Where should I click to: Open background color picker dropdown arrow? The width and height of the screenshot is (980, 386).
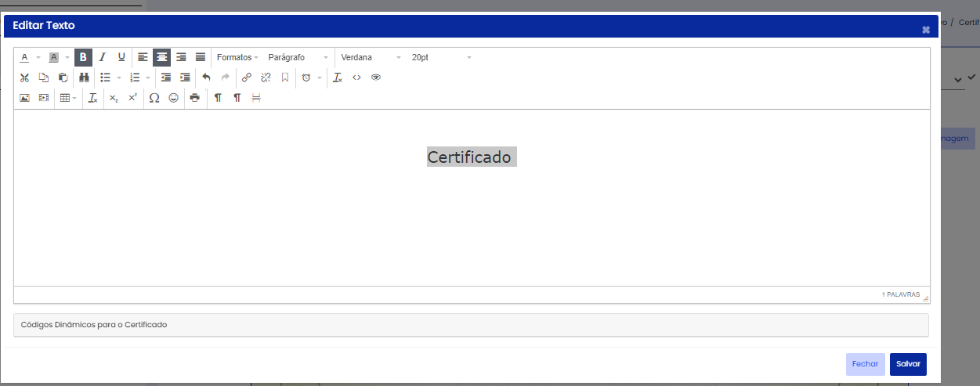click(67, 57)
